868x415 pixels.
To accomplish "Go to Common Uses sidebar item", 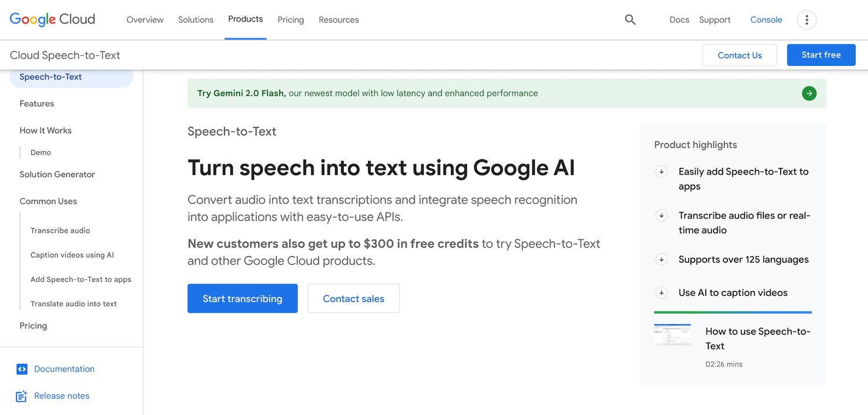I will click(x=48, y=202).
